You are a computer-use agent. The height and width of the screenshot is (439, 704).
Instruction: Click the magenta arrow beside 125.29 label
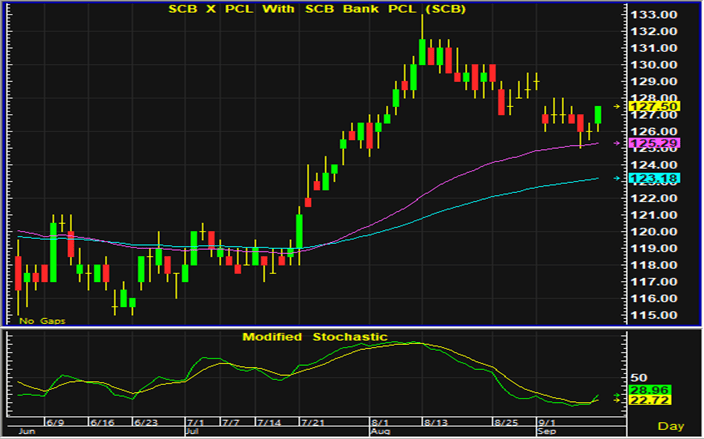[x=614, y=143]
